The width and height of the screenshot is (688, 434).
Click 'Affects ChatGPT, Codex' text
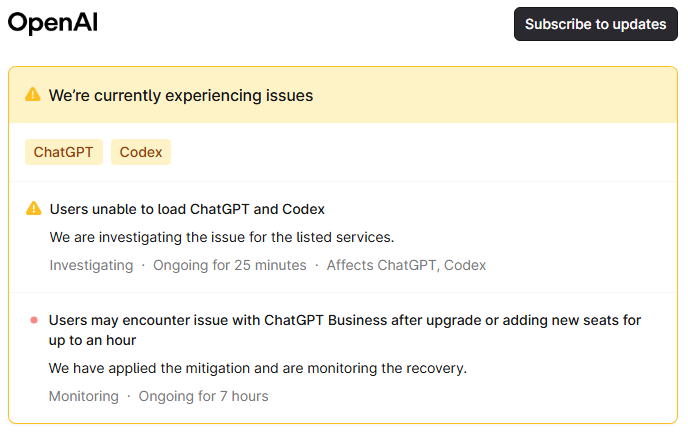[406, 265]
